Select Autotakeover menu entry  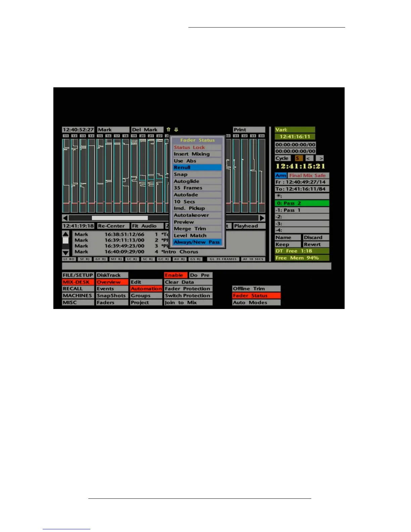[197, 215]
